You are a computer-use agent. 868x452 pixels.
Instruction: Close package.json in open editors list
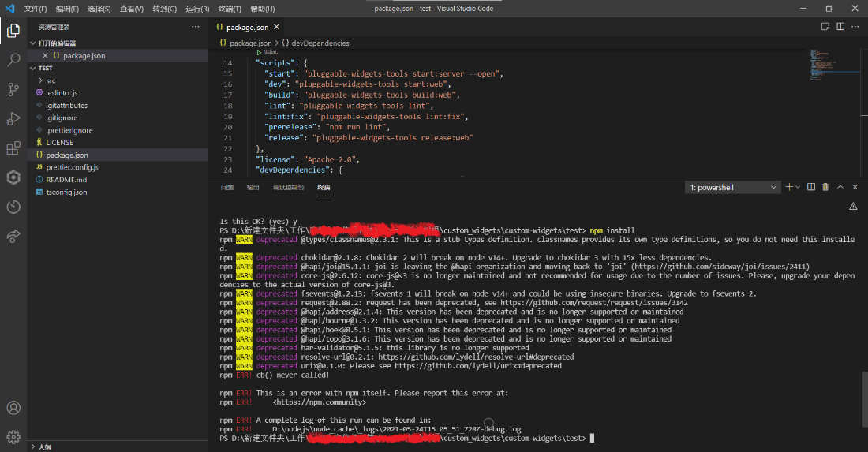coord(45,55)
